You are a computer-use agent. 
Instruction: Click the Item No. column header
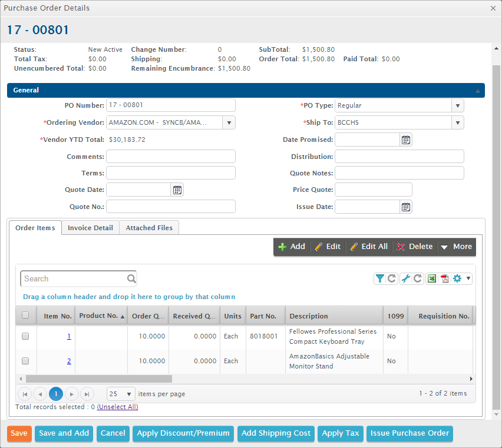[x=56, y=316]
